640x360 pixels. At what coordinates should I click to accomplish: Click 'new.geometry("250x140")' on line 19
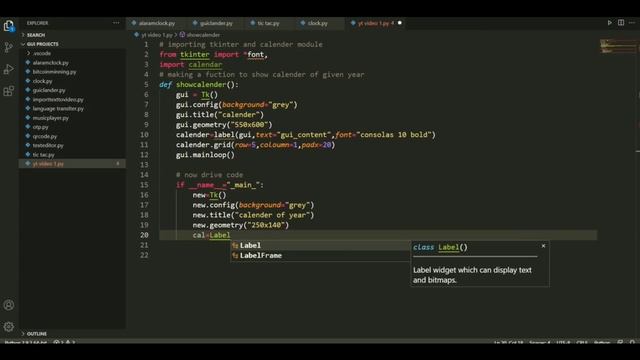click(241, 225)
